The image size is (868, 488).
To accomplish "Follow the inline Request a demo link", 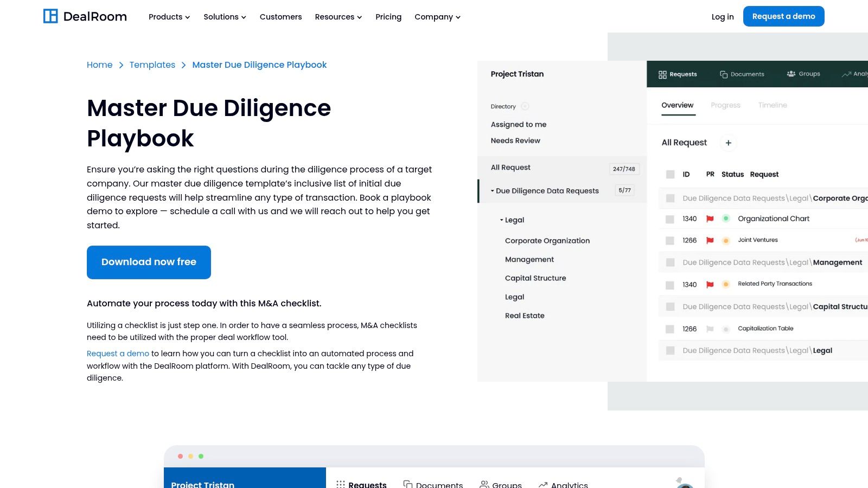I will tap(118, 354).
